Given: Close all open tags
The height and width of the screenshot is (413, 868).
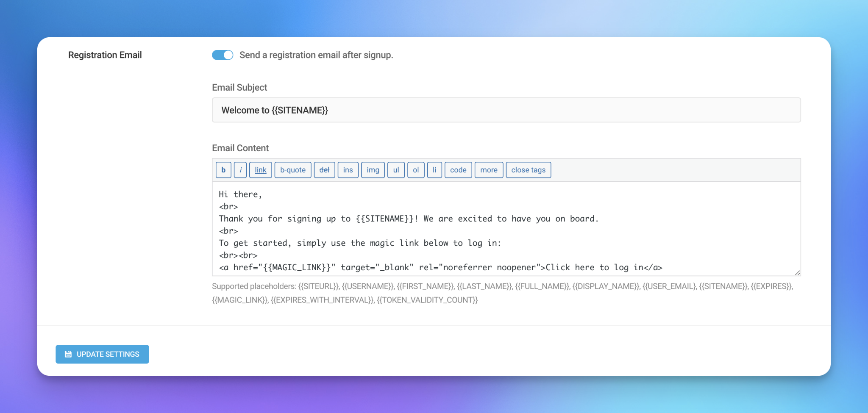Looking at the screenshot, I should pos(528,170).
